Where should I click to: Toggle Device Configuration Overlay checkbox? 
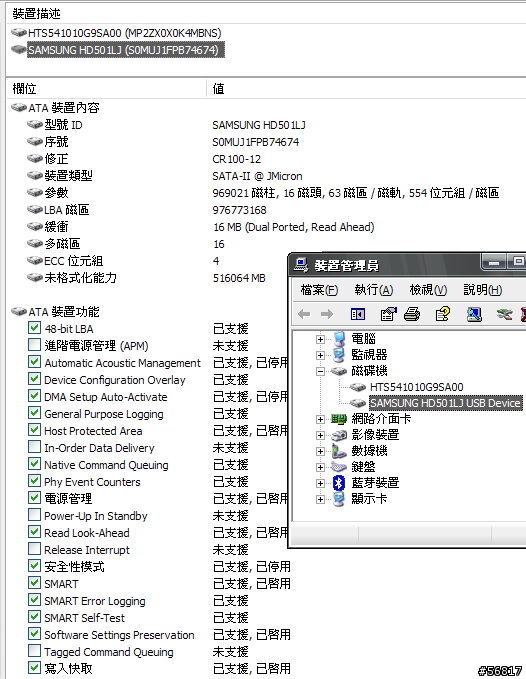pos(34,378)
